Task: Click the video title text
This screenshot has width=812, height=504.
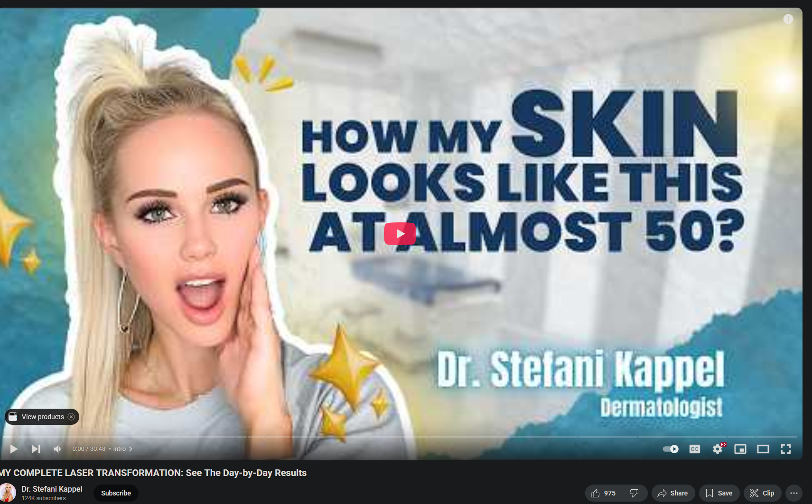Action: [153, 473]
